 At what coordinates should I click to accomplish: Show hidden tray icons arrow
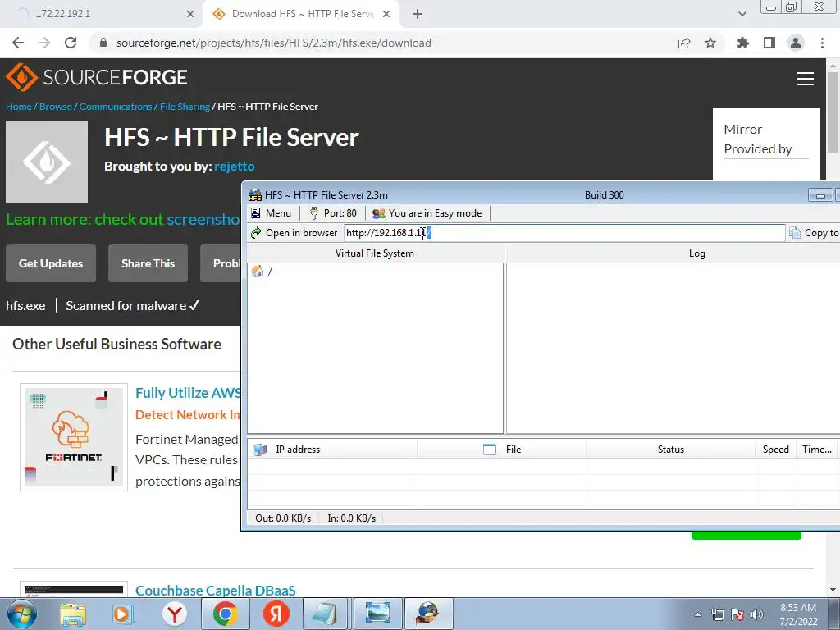click(x=697, y=614)
